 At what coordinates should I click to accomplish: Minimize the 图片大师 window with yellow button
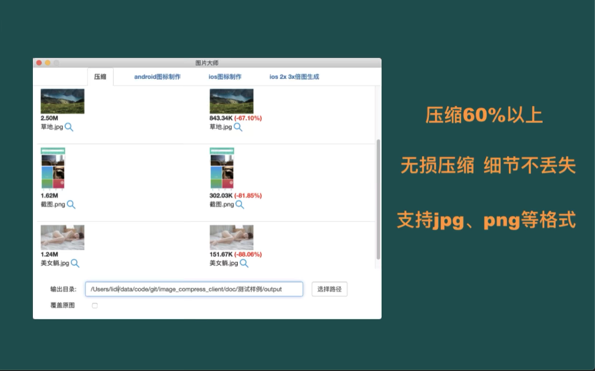(48, 63)
